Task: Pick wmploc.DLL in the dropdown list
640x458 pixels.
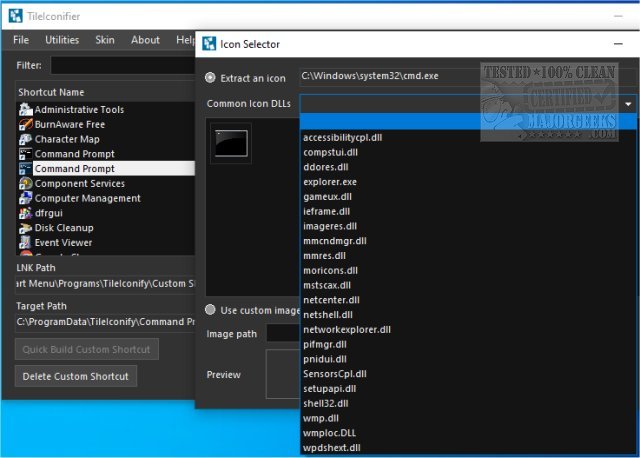Action: pyautogui.click(x=469, y=433)
